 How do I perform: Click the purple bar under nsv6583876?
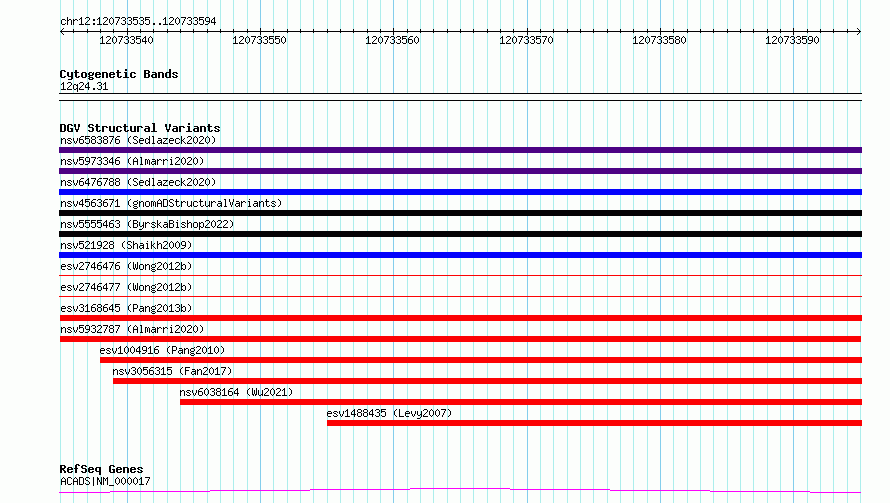tap(460, 150)
